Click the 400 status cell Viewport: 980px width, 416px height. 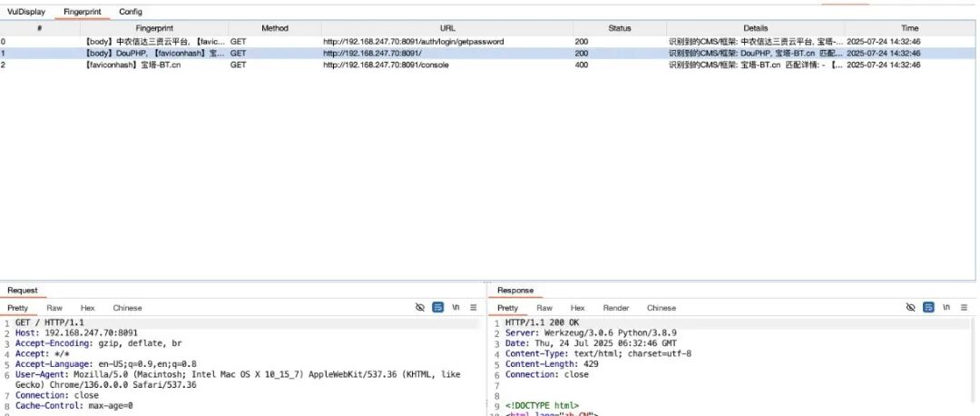coord(620,65)
